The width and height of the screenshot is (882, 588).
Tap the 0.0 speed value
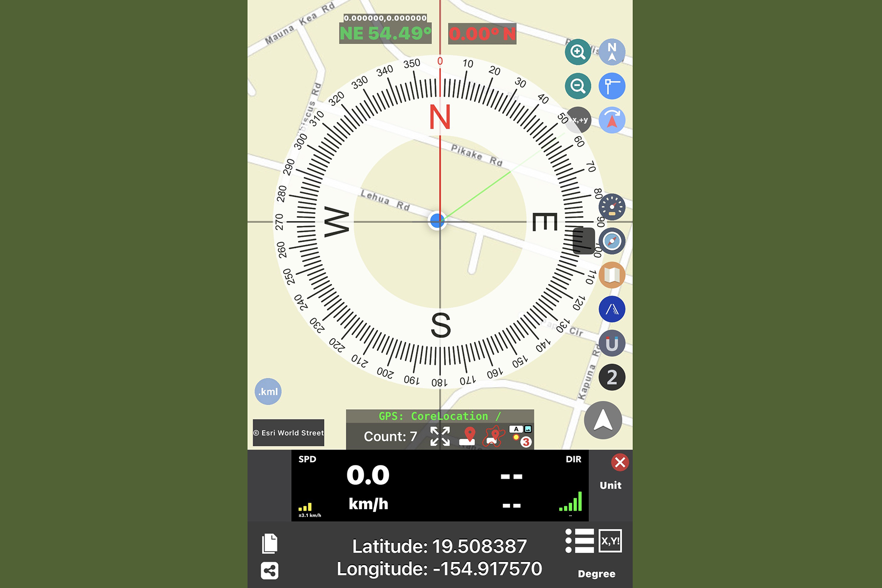click(368, 475)
